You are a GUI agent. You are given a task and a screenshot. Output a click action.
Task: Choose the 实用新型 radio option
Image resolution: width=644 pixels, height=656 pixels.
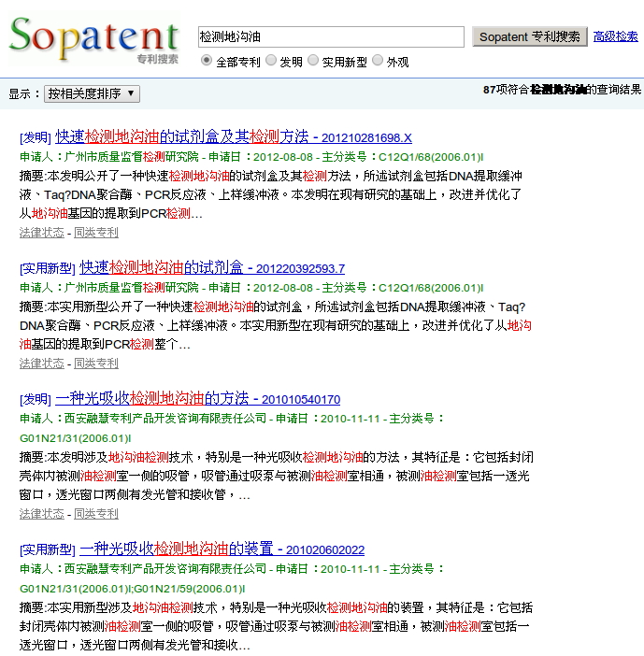tap(313, 61)
